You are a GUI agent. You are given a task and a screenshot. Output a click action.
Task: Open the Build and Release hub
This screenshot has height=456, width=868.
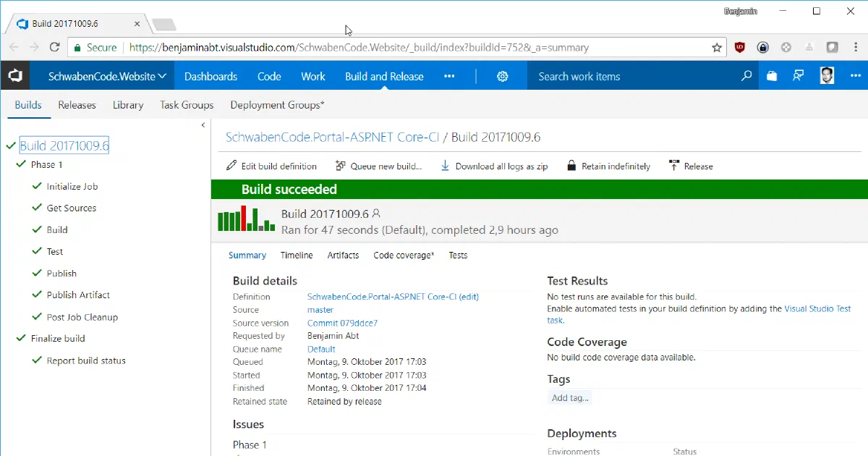point(384,76)
